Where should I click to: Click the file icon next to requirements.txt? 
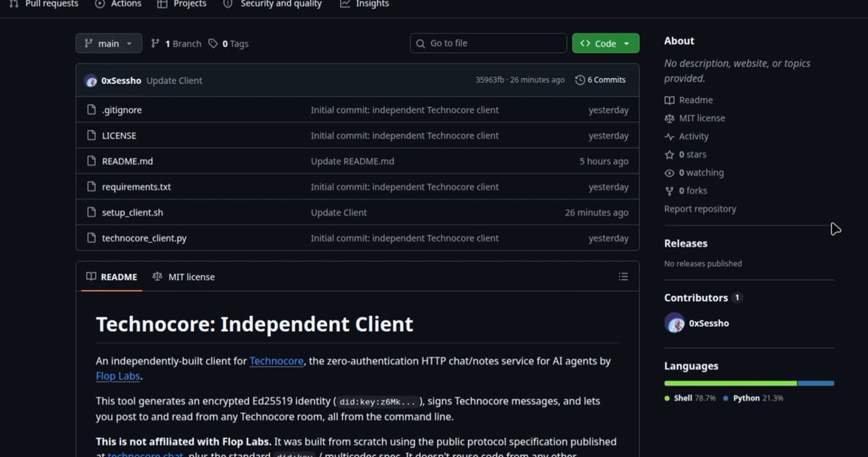click(91, 187)
